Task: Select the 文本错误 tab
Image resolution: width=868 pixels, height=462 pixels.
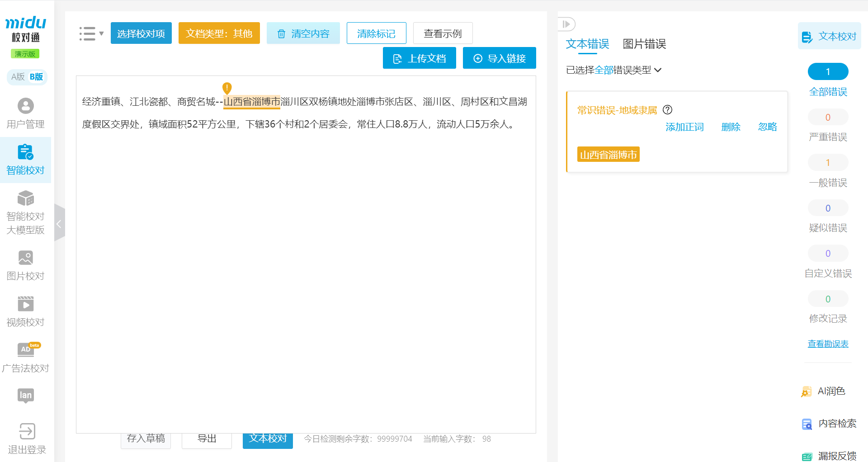Action: 587,44
